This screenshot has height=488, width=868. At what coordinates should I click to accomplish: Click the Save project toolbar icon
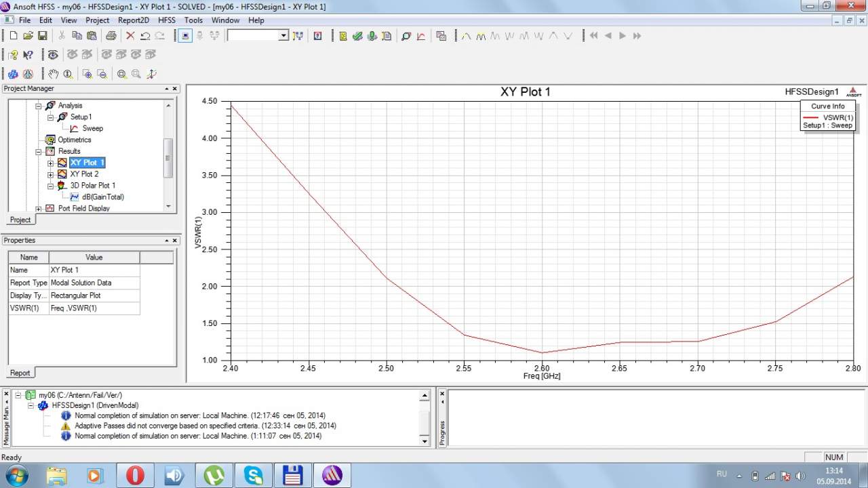coord(42,36)
